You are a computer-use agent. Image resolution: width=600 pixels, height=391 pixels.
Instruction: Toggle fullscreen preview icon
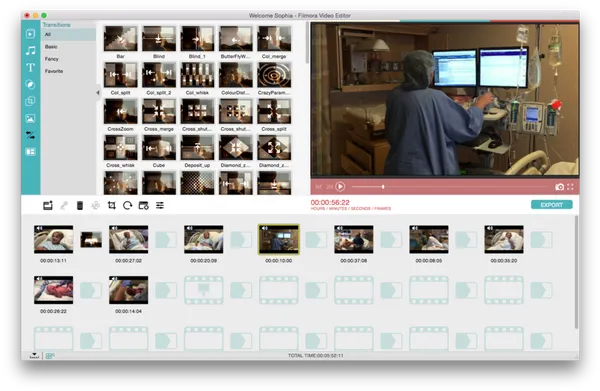pyautogui.click(x=571, y=187)
